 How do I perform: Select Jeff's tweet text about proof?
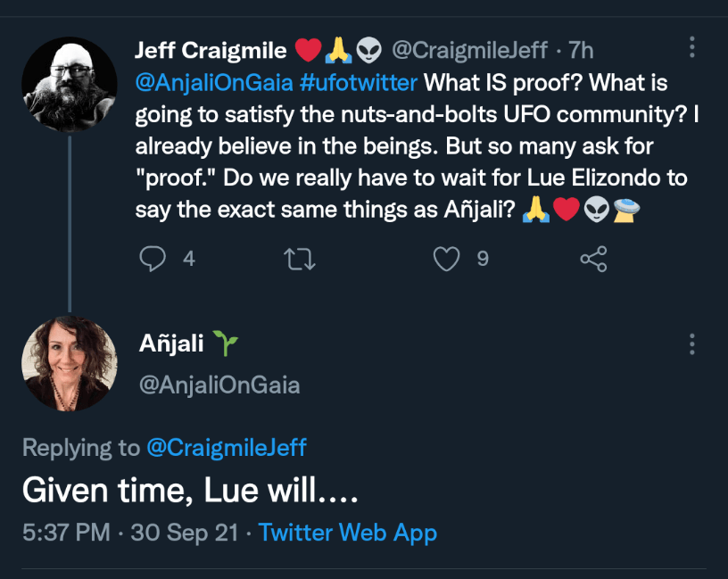[x=410, y=147]
